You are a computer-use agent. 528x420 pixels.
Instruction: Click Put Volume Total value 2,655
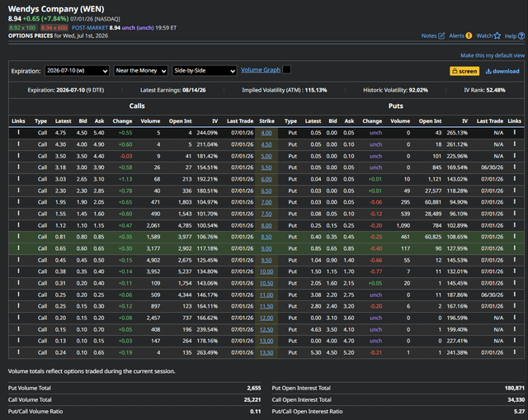(254, 389)
